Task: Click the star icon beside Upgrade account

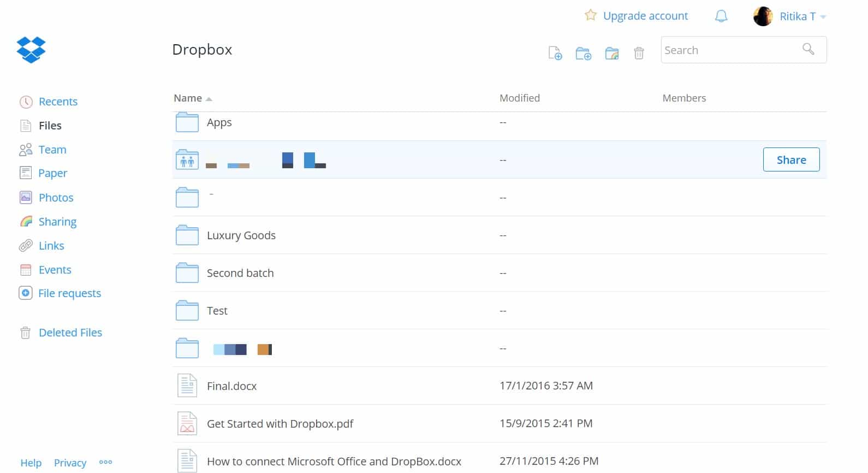Action: (x=590, y=15)
